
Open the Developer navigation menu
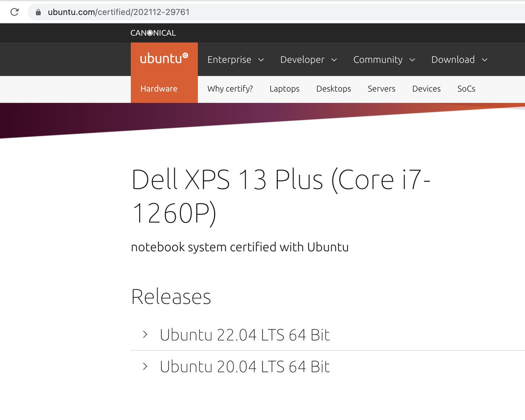click(x=302, y=60)
